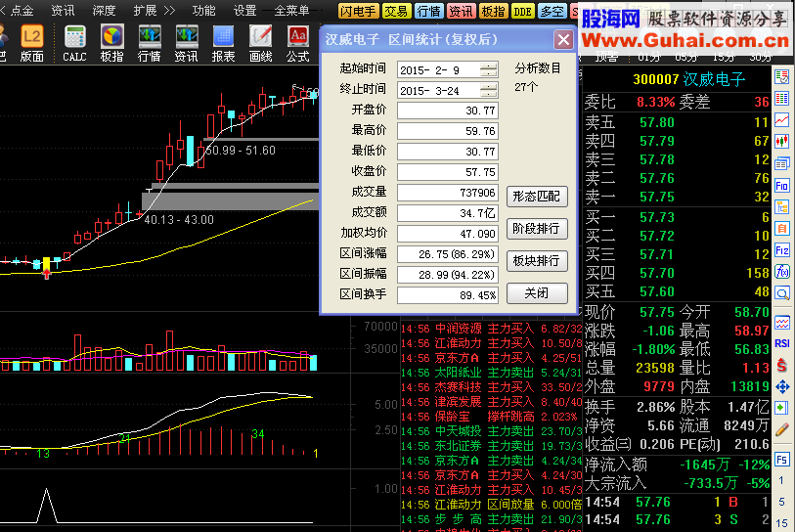The width and height of the screenshot is (795, 532).
Task: Click the 关闭 button in dialog
Action: click(537, 293)
